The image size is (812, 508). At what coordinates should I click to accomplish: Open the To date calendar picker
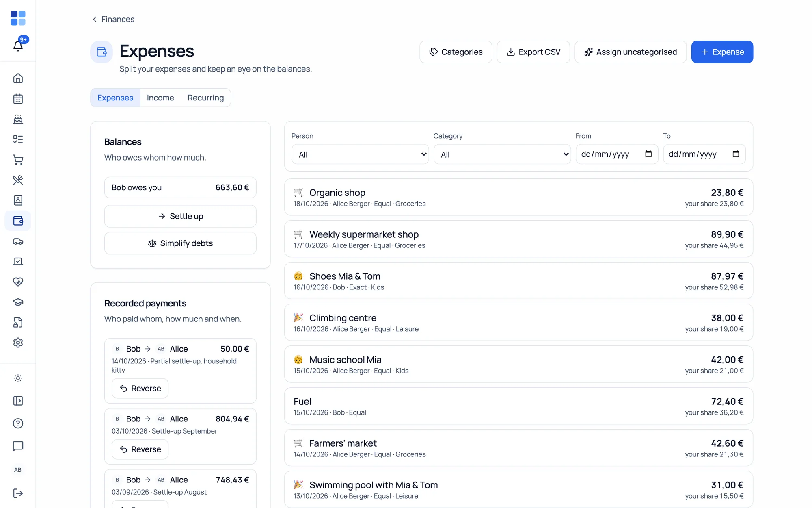[736, 154]
